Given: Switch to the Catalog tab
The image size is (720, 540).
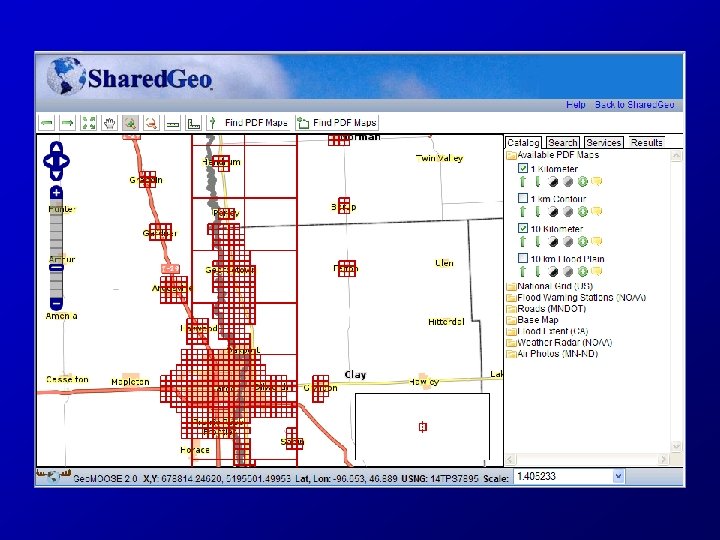Looking at the screenshot, I should point(523,142).
